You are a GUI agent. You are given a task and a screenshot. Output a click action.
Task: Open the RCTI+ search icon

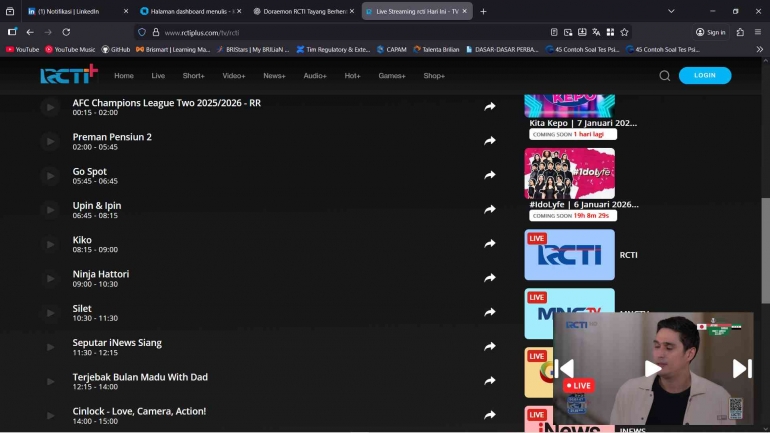pyautogui.click(x=664, y=76)
